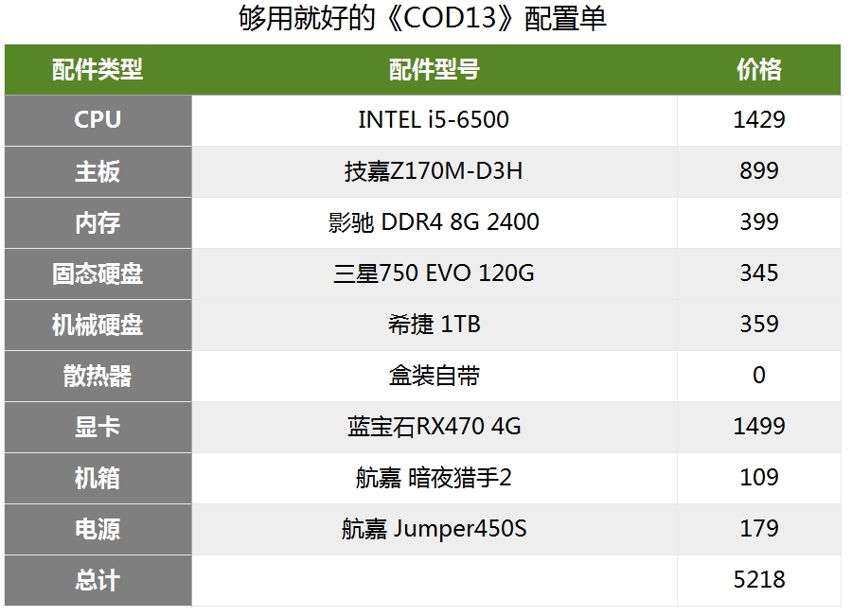Select the 散热器 row label
Screen dimensions: 852x616
pyautogui.click(x=98, y=376)
